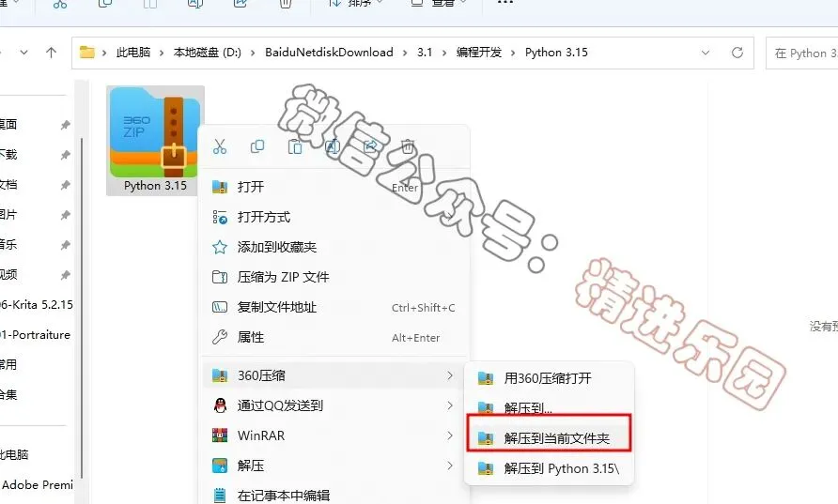838x504 pixels.
Task: Click the folder icon in address bar
Action: (87, 53)
